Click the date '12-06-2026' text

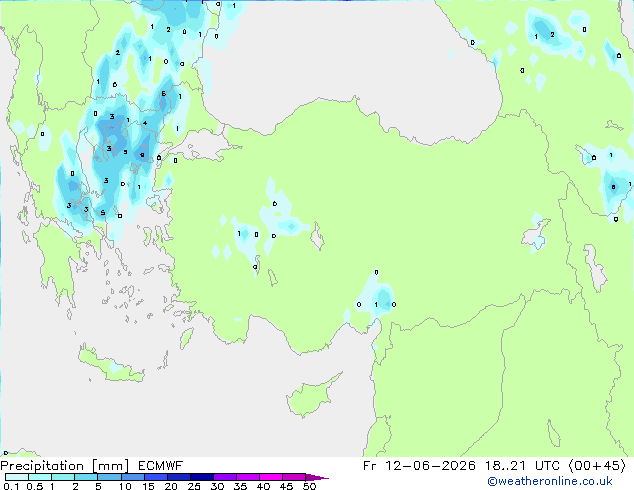pos(430,466)
